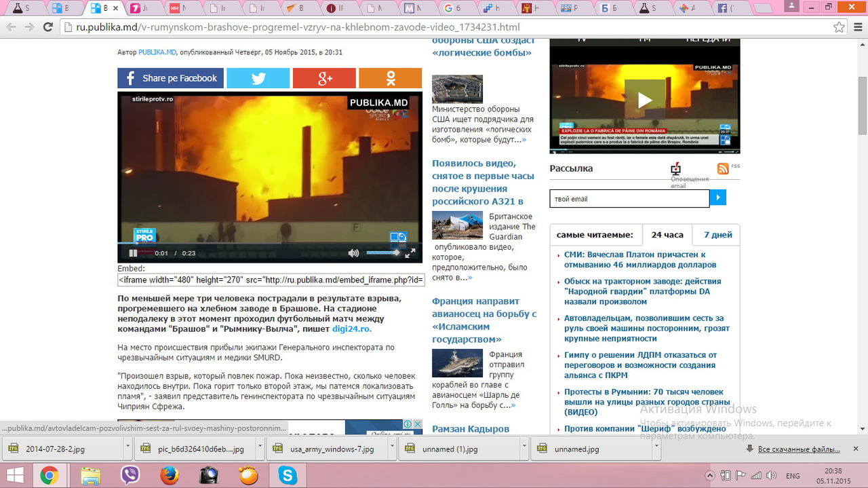Expand options for unnamed (1).jpg download
Viewport: 868px width, 488px height.
pyautogui.click(x=524, y=449)
